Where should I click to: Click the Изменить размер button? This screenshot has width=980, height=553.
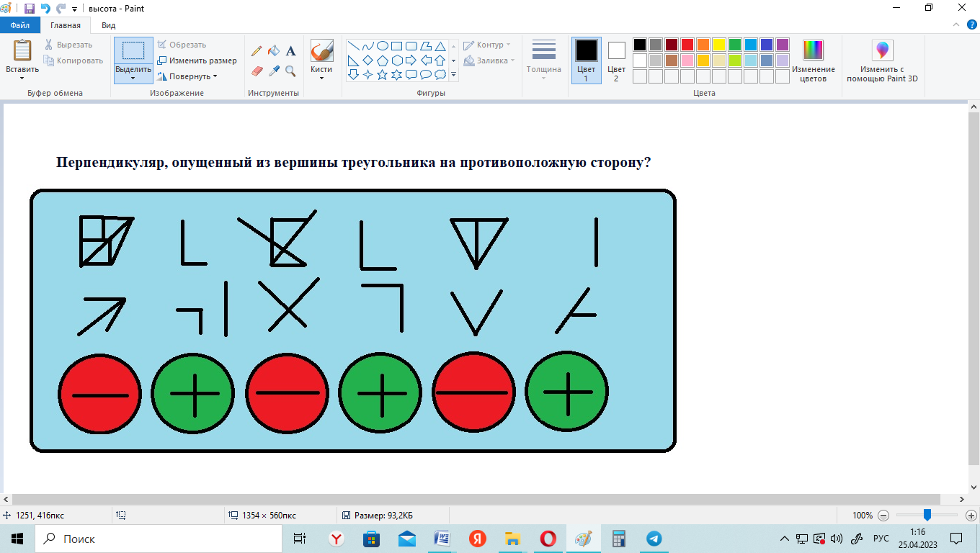(197, 60)
